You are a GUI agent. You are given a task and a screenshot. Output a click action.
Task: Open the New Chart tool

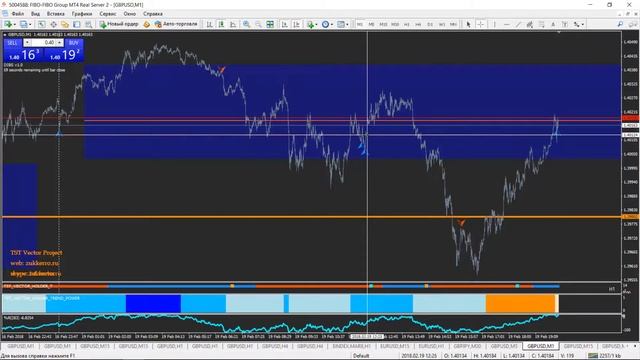(8, 24)
